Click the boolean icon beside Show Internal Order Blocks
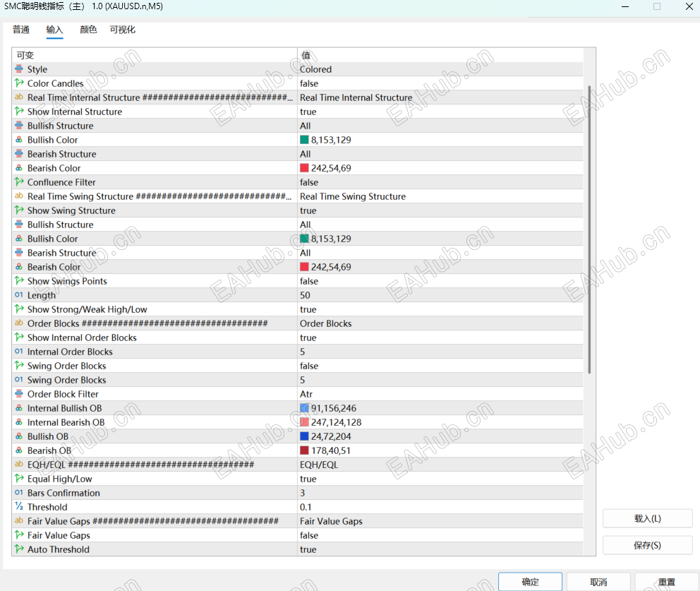 (19, 338)
